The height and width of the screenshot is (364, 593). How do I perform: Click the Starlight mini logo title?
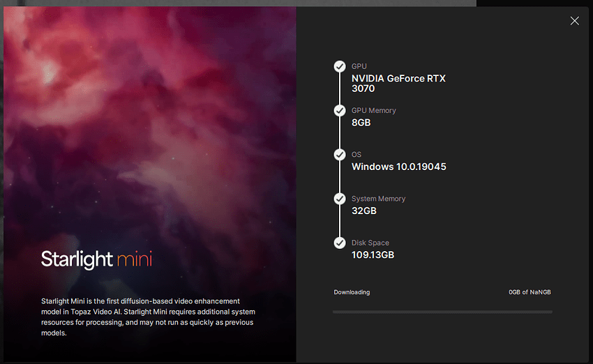click(x=96, y=260)
